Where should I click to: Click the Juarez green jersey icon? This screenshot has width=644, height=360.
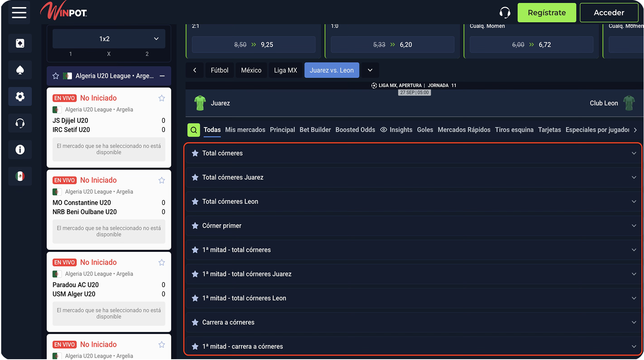(200, 103)
